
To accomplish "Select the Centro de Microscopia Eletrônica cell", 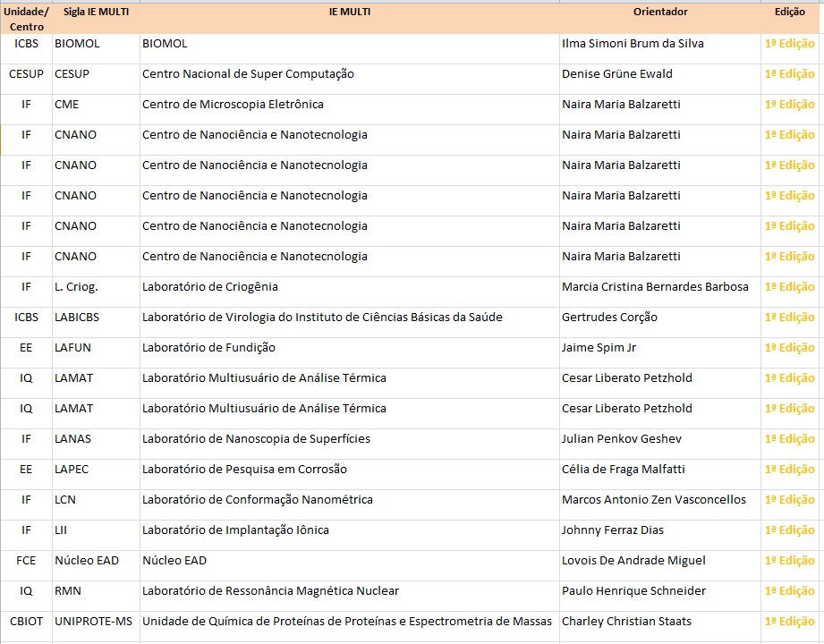I will click(350, 105).
